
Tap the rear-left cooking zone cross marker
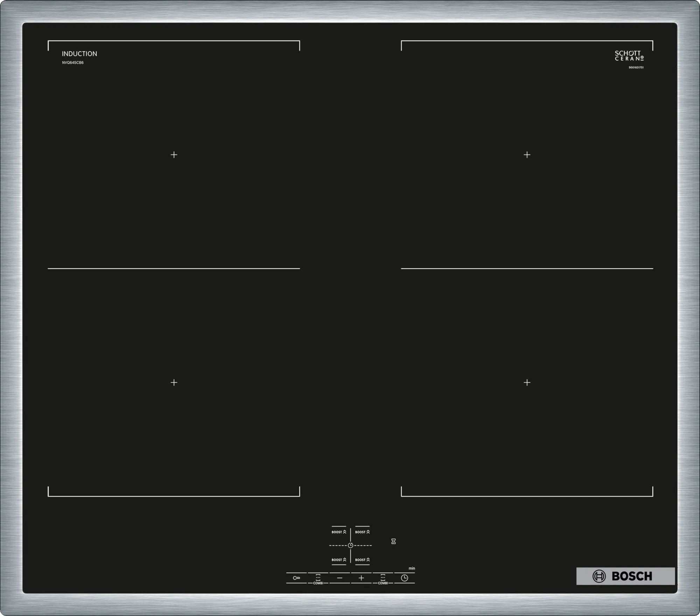click(174, 155)
